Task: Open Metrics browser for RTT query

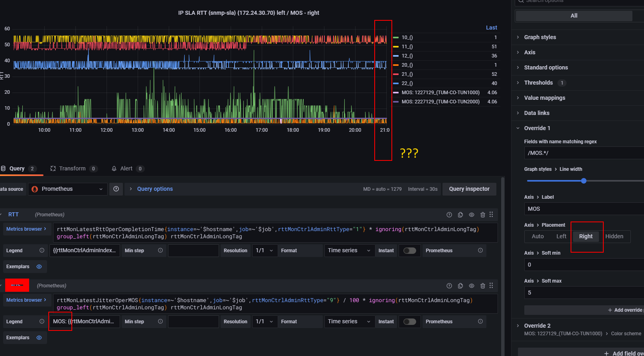Action: tap(26, 229)
